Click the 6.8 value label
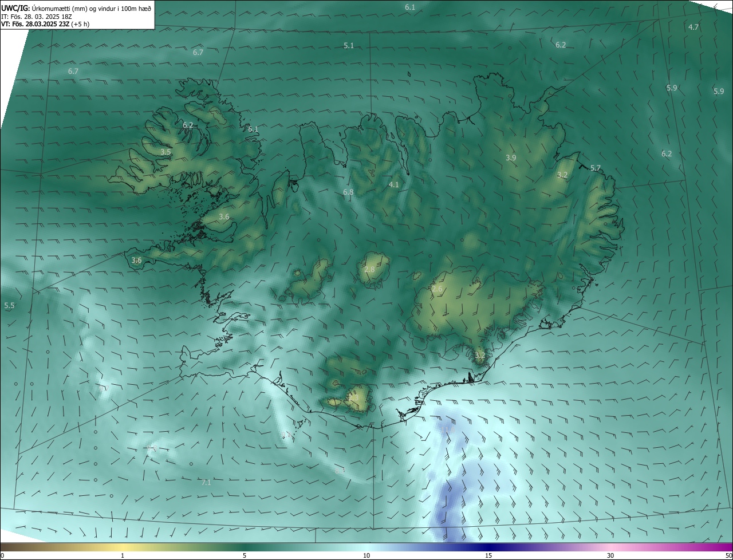Image resolution: width=733 pixels, height=560 pixels. [348, 192]
